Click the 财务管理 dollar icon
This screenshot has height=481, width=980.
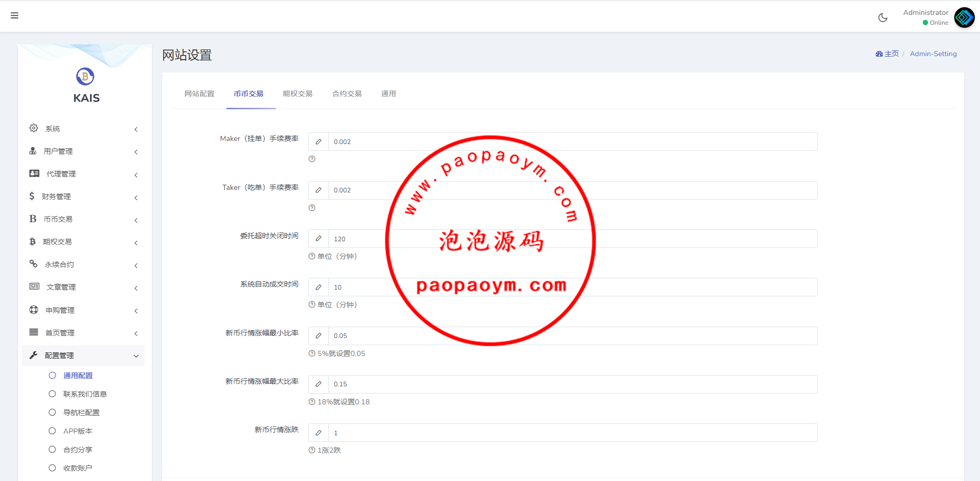32,196
